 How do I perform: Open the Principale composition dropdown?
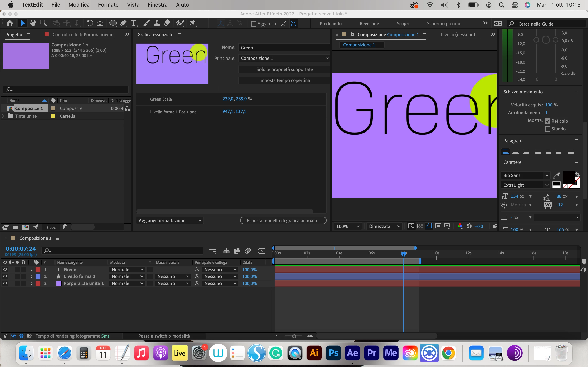coord(284,58)
